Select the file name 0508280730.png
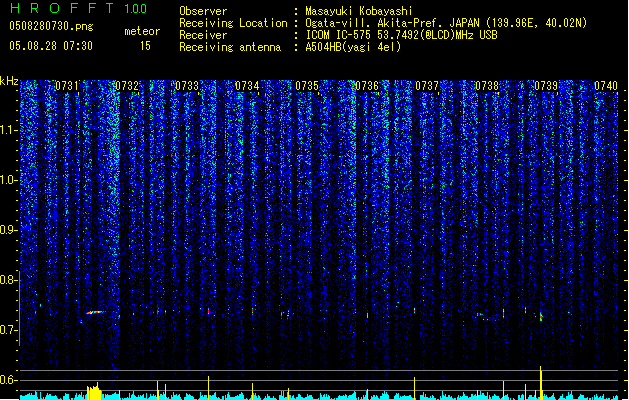 click(x=51, y=26)
